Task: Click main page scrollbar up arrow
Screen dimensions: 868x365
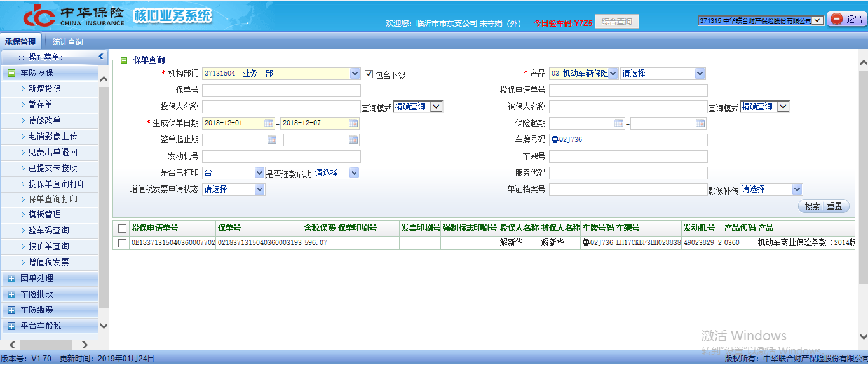Action: pyautogui.click(x=863, y=63)
